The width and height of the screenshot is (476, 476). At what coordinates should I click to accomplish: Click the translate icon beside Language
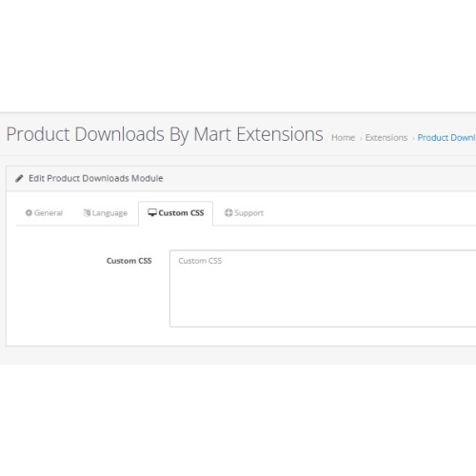[x=87, y=212]
